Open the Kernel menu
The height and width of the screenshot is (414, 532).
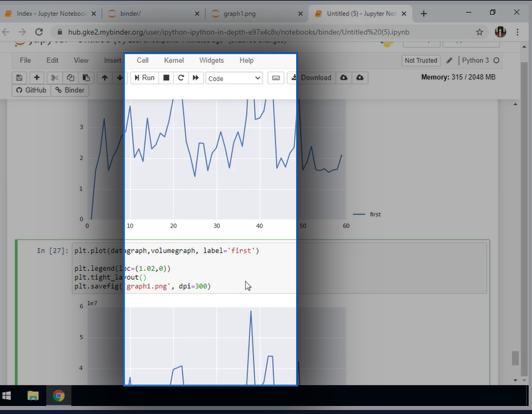coord(174,60)
